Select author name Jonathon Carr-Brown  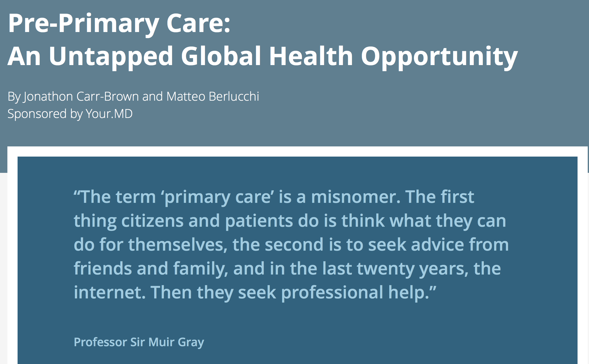click(81, 97)
